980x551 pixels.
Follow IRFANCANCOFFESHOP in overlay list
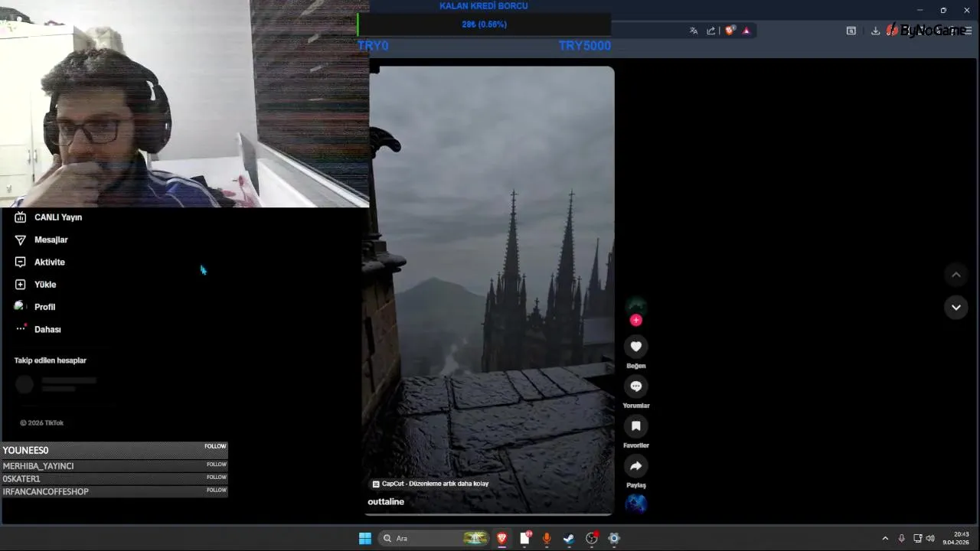click(216, 490)
